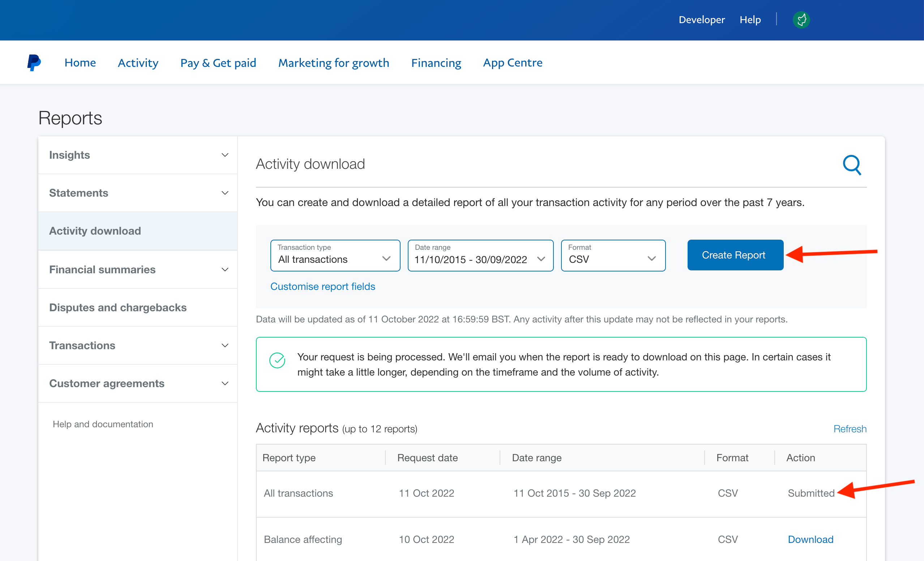Viewport: 924px width, 561px height.
Task: Expand the Insights section chevron
Action: tap(225, 155)
